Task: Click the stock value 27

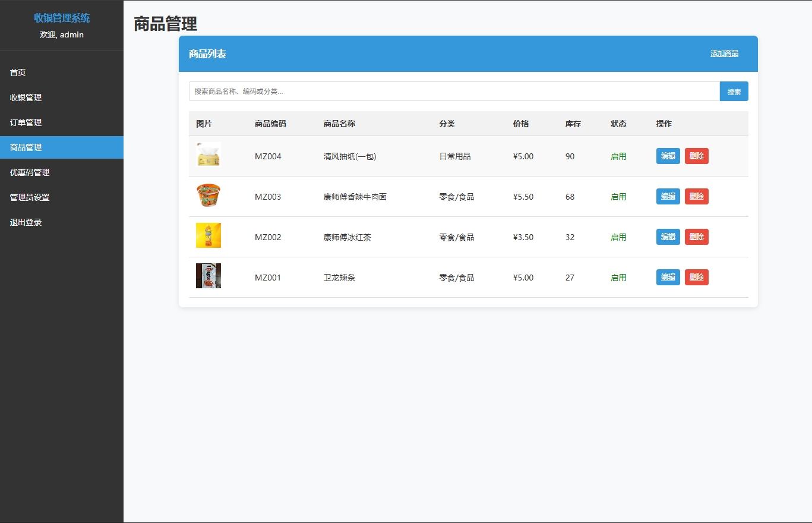Action: (x=570, y=278)
